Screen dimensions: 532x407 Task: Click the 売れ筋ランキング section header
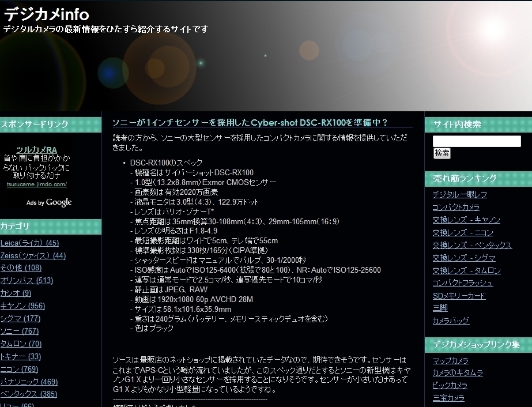[x=478, y=179]
